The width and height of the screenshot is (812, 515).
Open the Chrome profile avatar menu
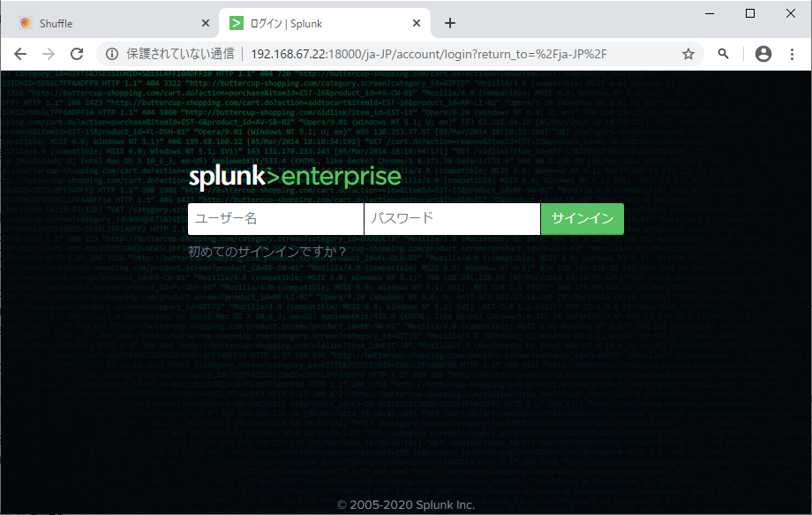coord(763,54)
